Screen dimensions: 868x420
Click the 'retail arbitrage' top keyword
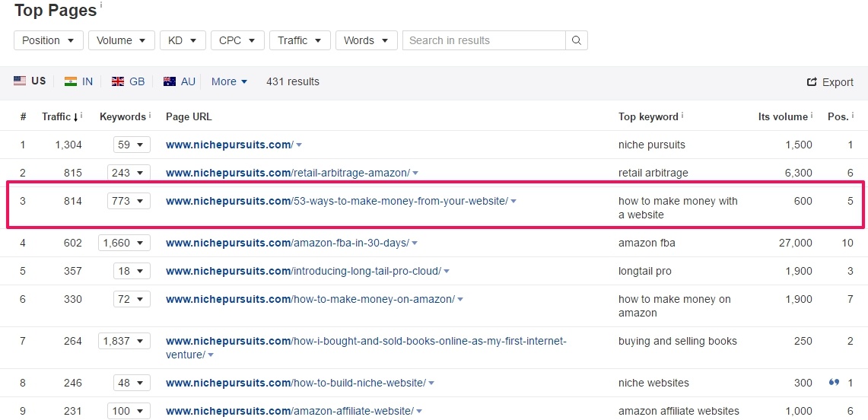653,173
